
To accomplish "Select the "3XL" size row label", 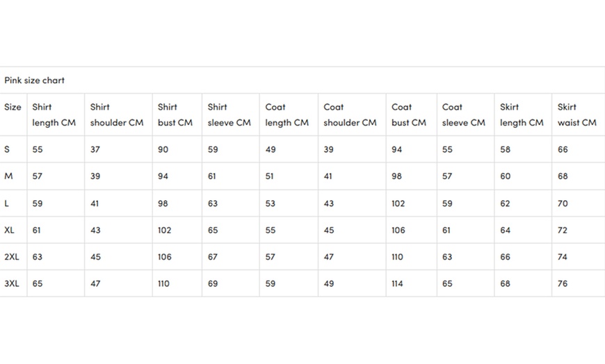I will click(12, 283).
